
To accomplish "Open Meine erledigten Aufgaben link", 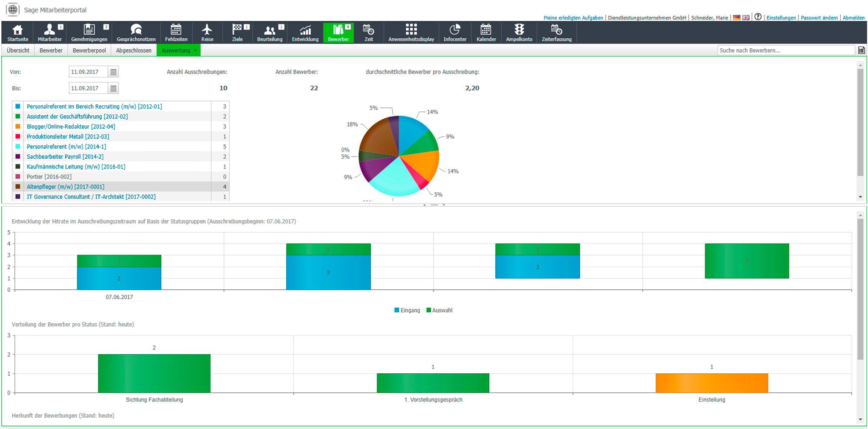I will (573, 18).
